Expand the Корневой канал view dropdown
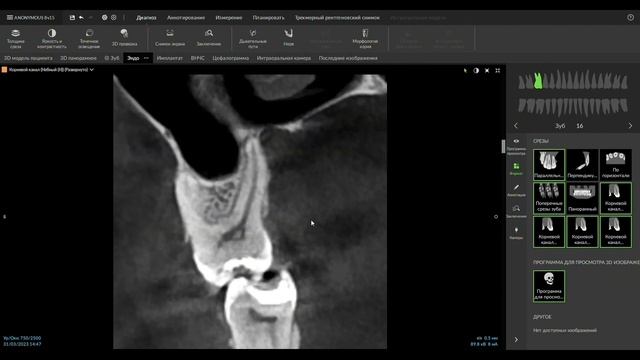This screenshot has width=640, height=360. (92, 70)
